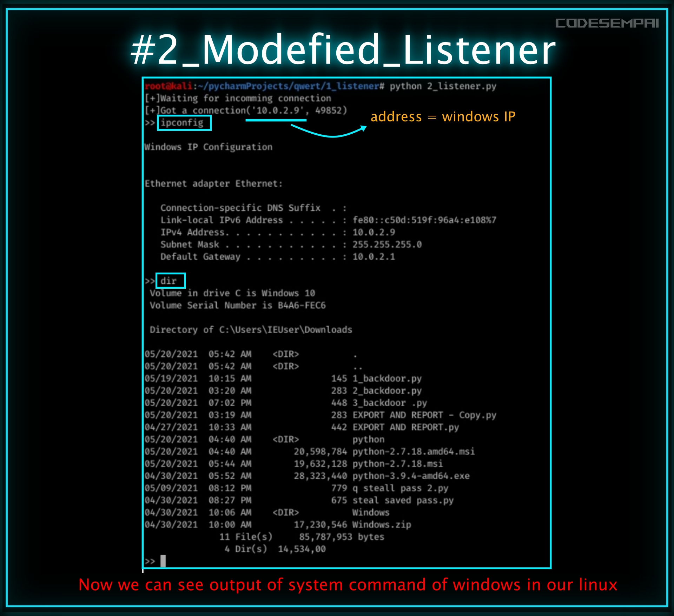Viewport: 674px width, 616px height.
Task: Select the Windows.zip file entry
Action: (382, 524)
